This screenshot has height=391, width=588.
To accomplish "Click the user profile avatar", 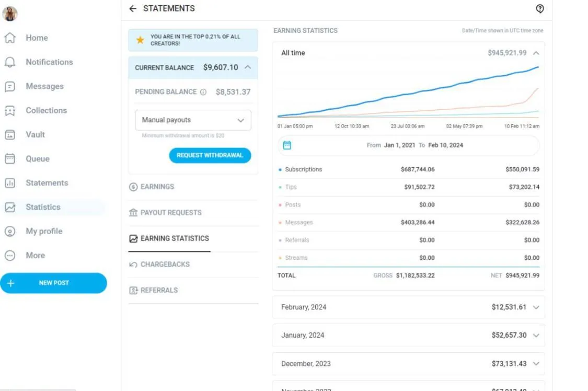I will coord(10,14).
